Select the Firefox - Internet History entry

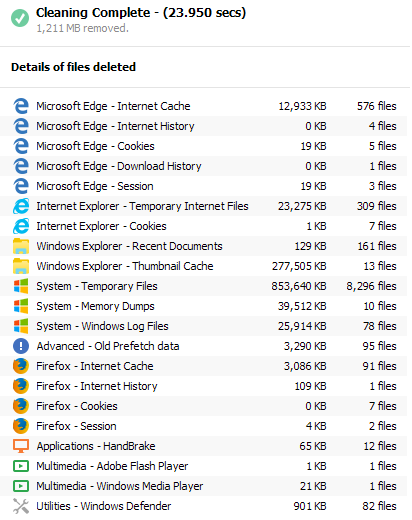(203, 386)
